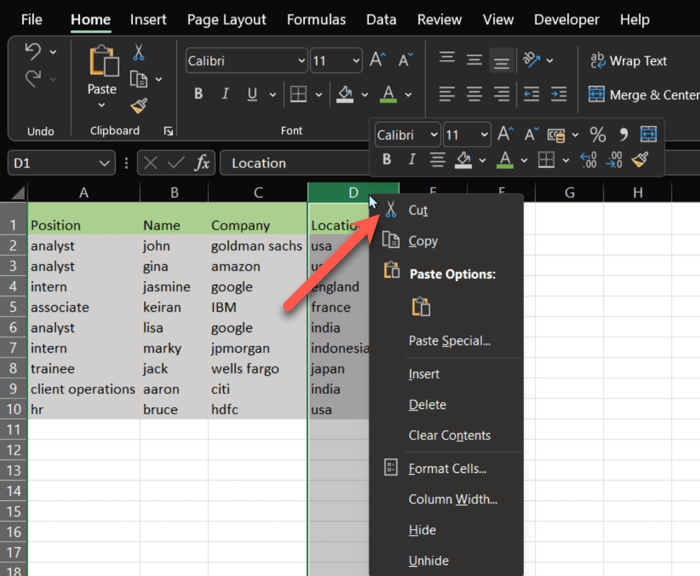Open the ribbon font name dropdown
Image resolution: width=700 pixels, height=576 pixels.
tap(300, 61)
